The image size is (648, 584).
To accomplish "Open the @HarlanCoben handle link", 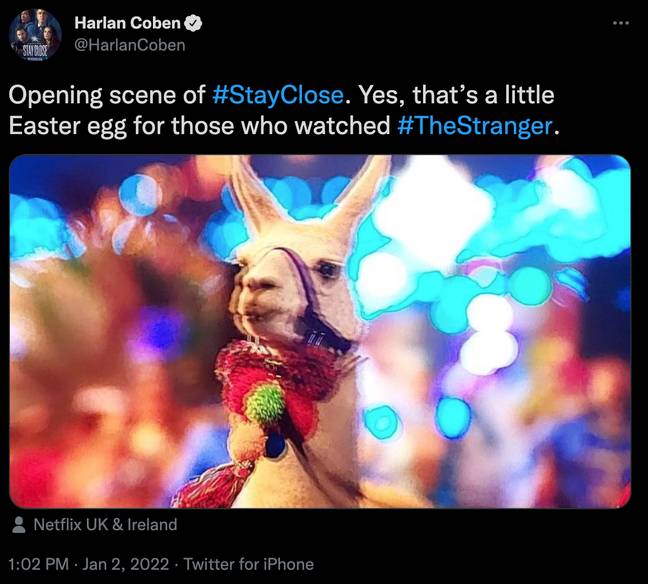I will point(130,45).
